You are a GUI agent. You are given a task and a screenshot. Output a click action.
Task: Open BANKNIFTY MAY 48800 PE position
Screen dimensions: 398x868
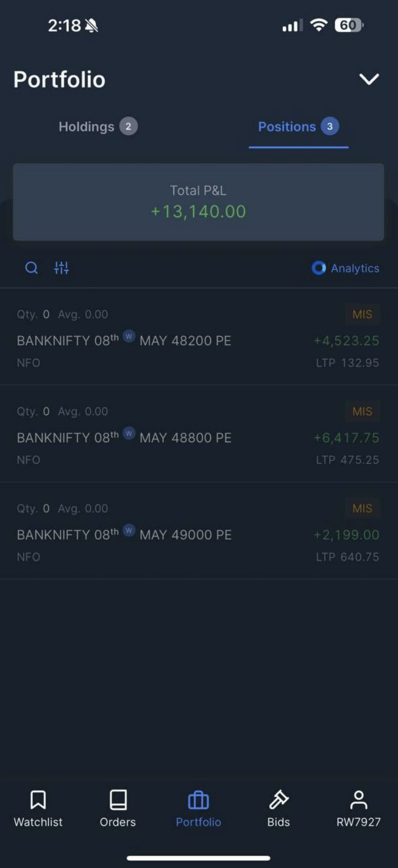tap(199, 434)
